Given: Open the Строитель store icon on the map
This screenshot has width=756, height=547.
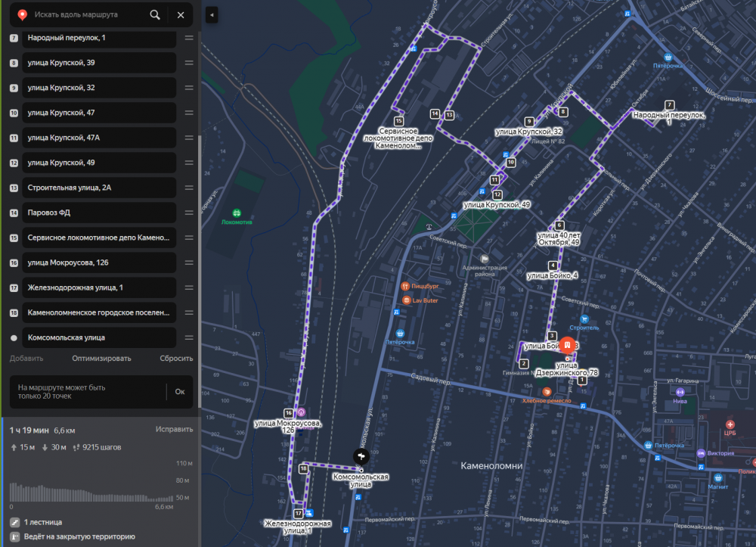Looking at the screenshot, I should [x=584, y=319].
